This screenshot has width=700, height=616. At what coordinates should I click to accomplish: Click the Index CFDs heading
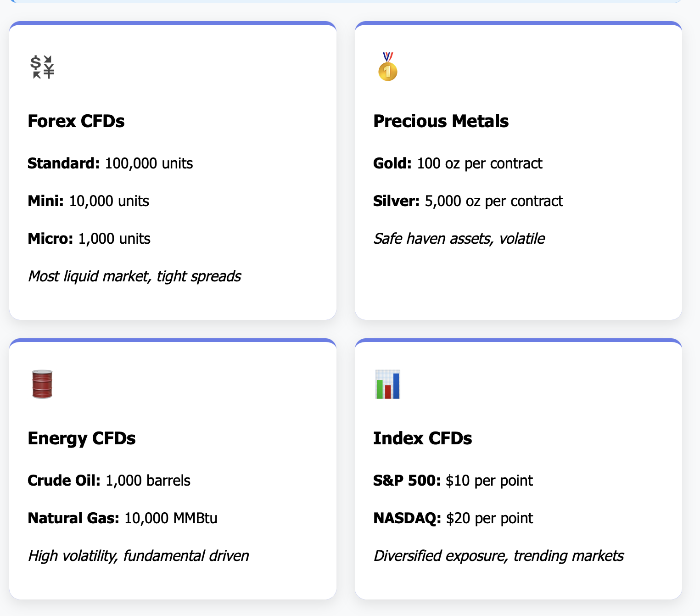(422, 438)
